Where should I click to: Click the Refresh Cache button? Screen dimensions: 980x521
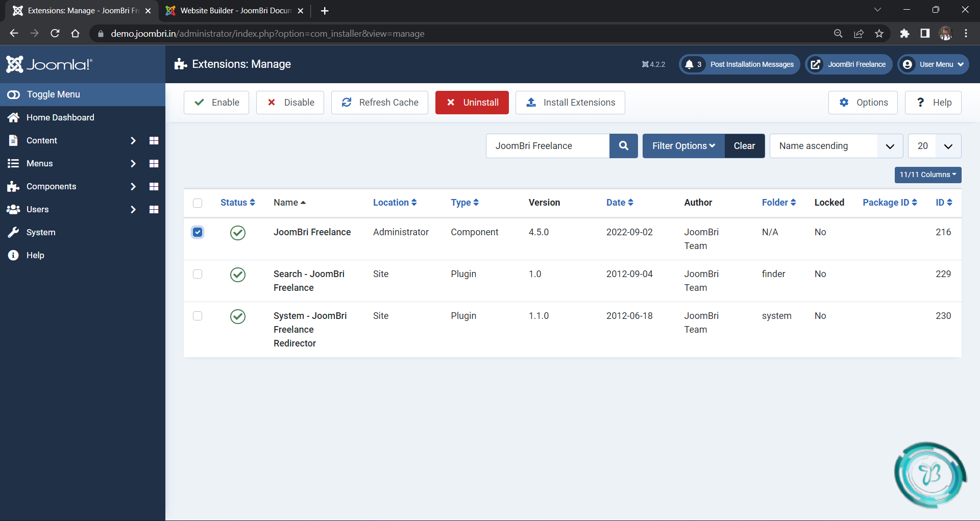(x=380, y=103)
